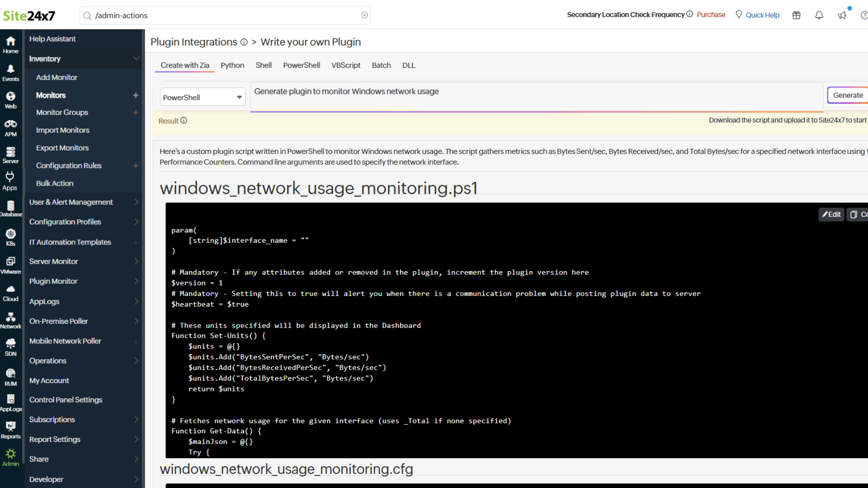Open Bulk Action

[x=55, y=183]
